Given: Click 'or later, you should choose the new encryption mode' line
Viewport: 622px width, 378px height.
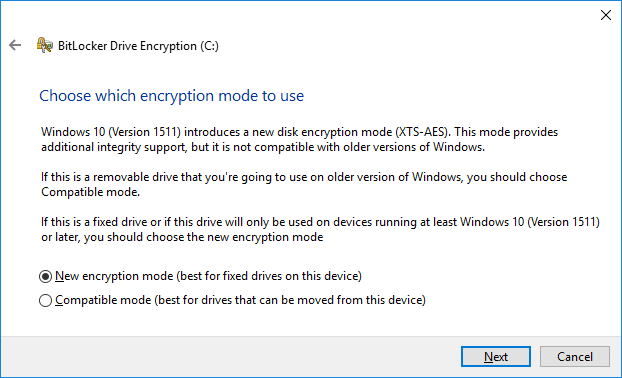Looking at the screenshot, I should pos(182,237).
